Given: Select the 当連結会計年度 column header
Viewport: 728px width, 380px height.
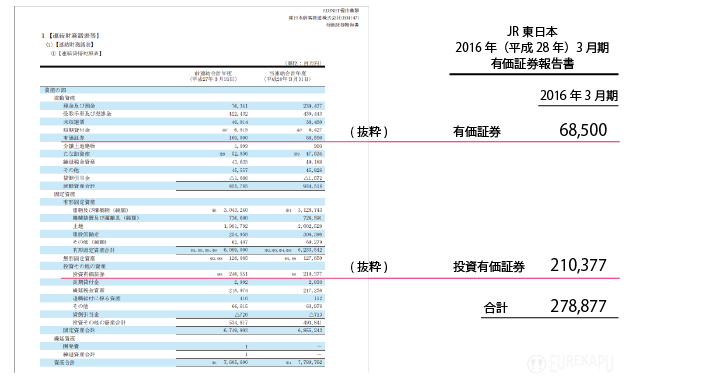Looking at the screenshot, I should (288, 76).
